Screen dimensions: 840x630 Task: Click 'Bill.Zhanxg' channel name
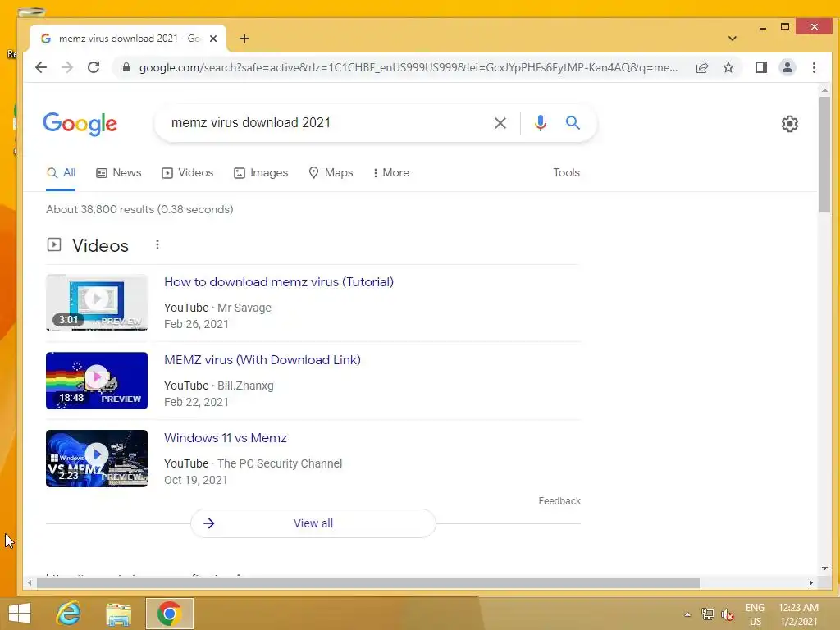click(x=245, y=386)
